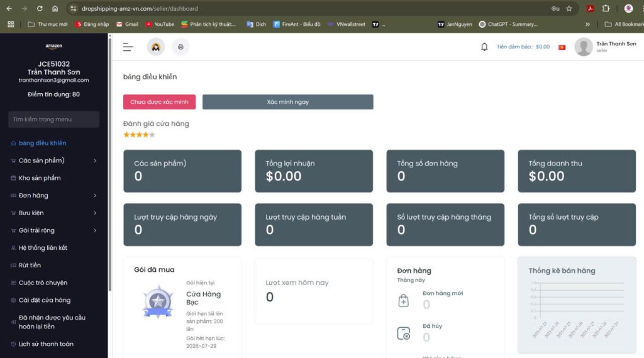Expand the Các sản phẩm) submenu arrow
The width and height of the screenshot is (644, 358).
(95, 160)
